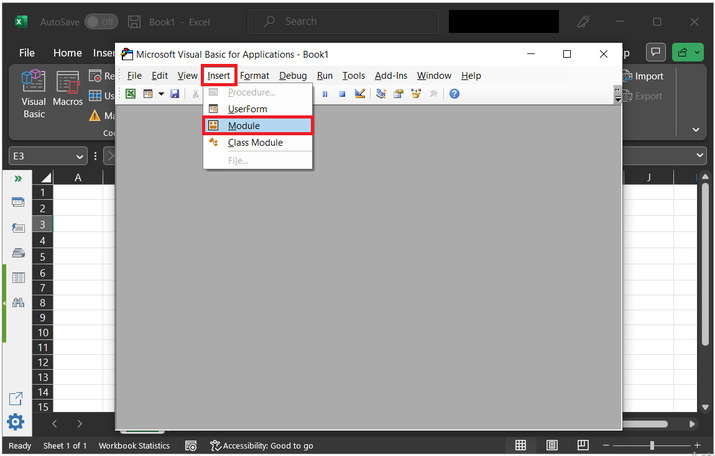Click the table grid icon in left sidebar
The width and height of the screenshot is (715, 456).
pyautogui.click(x=18, y=277)
